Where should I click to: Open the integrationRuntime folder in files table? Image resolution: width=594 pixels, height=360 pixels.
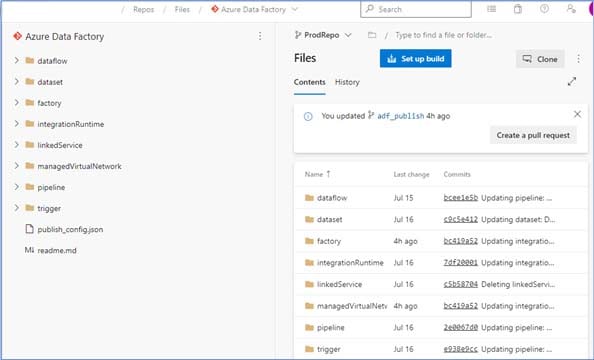pyautogui.click(x=350, y=263)
